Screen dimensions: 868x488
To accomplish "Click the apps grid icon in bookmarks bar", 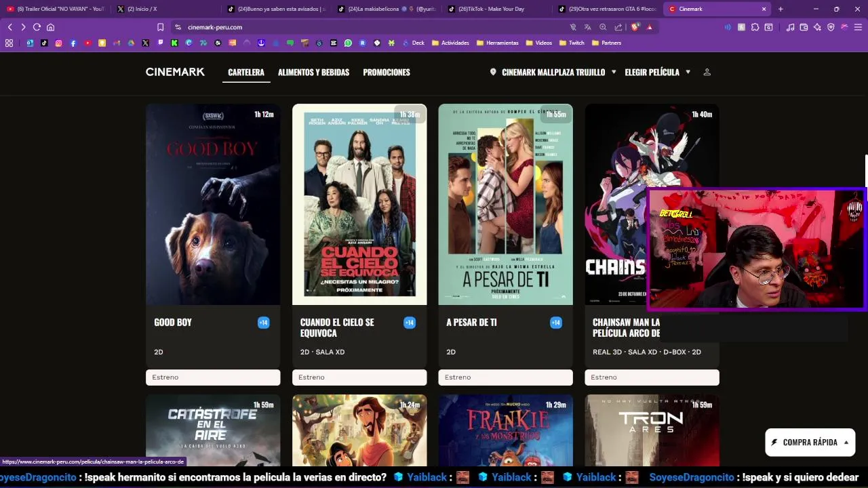I will (9, 43).
